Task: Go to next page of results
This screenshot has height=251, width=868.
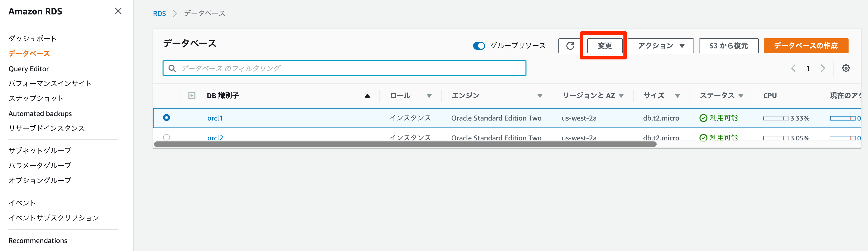Action: click(823, 68)
